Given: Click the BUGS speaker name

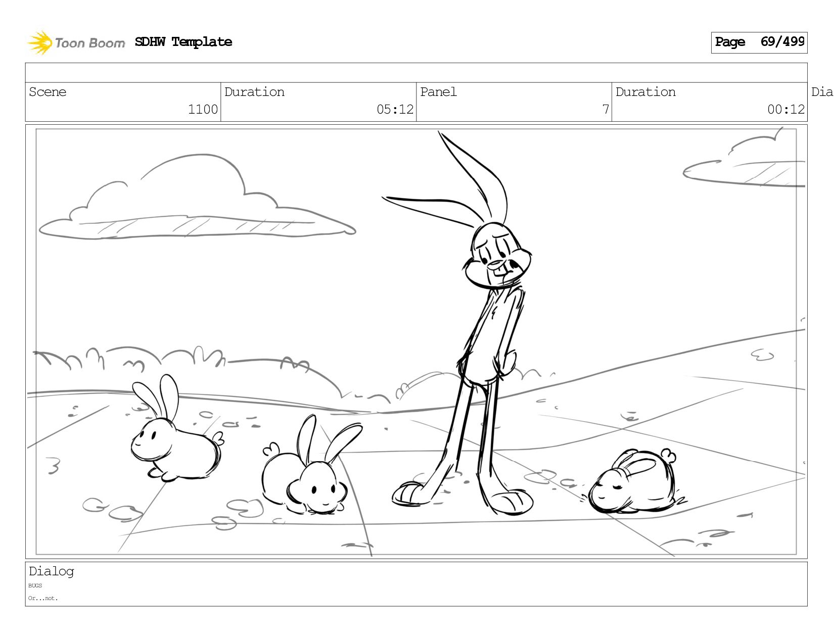Looking at the screenshot, I should (x=35, y=586).
